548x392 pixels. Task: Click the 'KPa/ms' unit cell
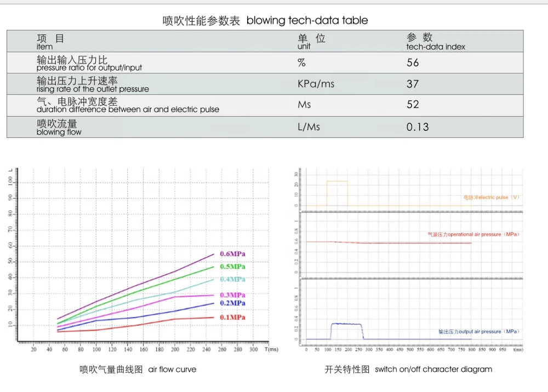[316, 84]
